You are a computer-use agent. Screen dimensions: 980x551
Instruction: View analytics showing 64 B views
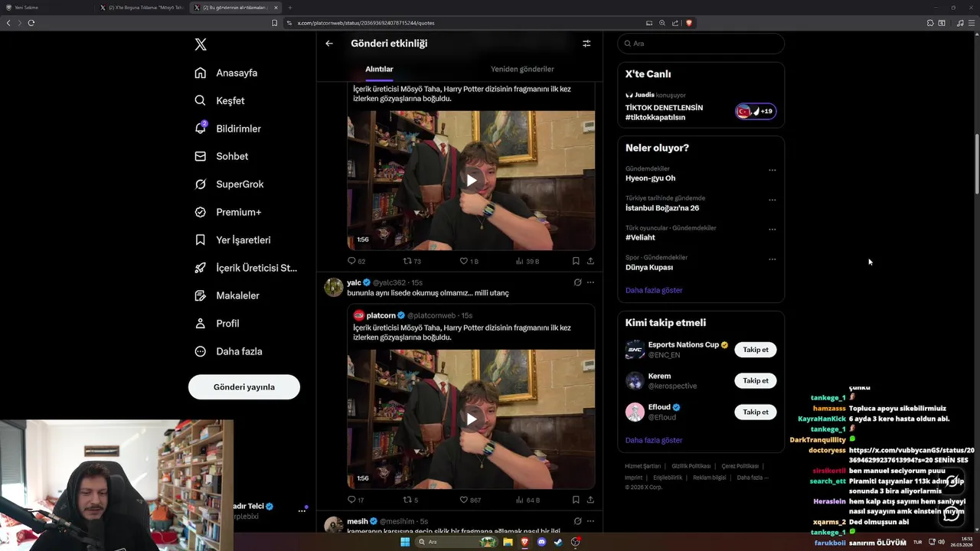528,500
